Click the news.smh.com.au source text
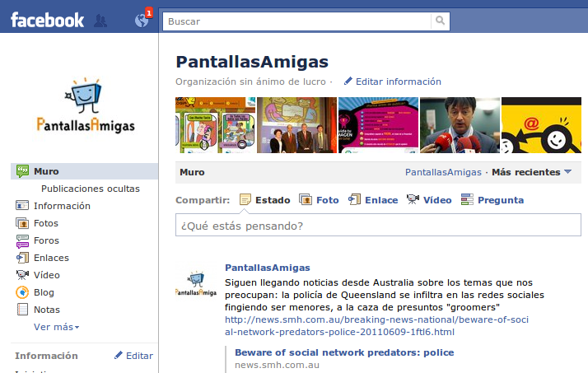588x373 pixels. click(278, 365)
